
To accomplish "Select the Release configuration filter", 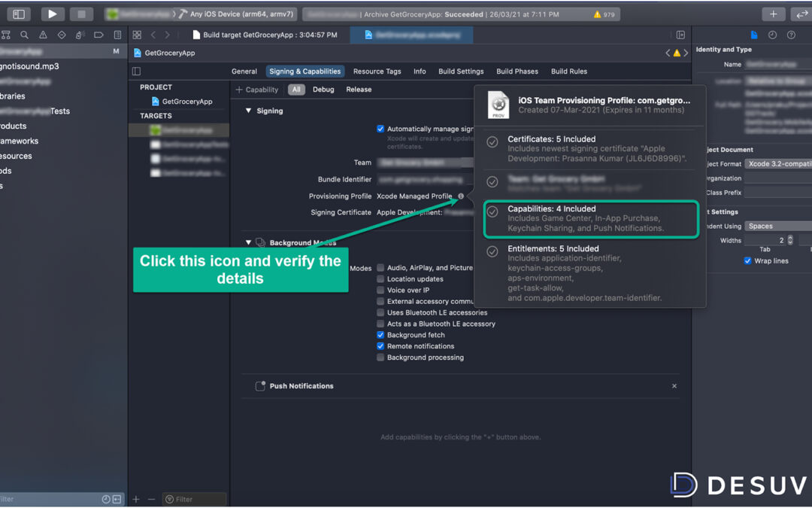I will point(359,90).
